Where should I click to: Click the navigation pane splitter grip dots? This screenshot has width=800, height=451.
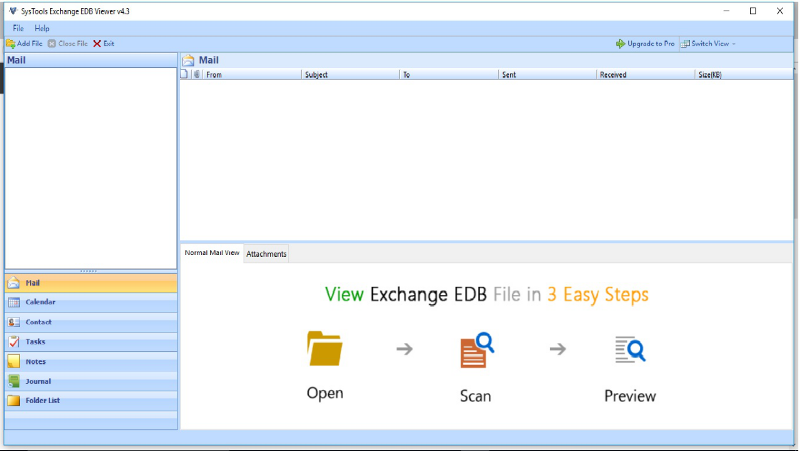pos(88,271)
